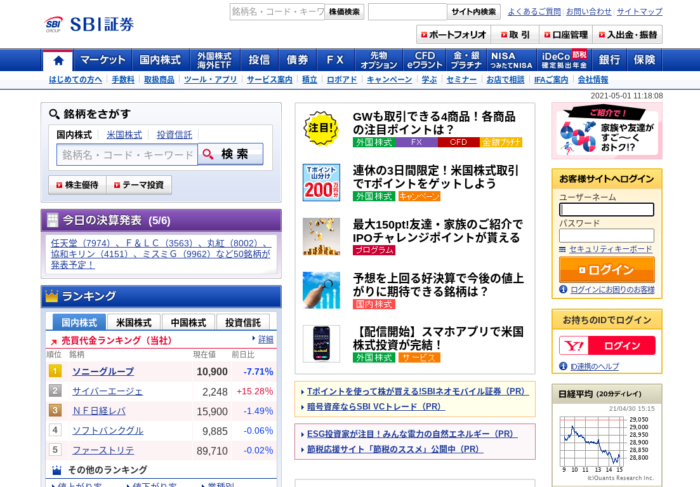The height and width of the screenshot is (487, 700).
Task: Focus the site search input field
Action: pos(408,12)
